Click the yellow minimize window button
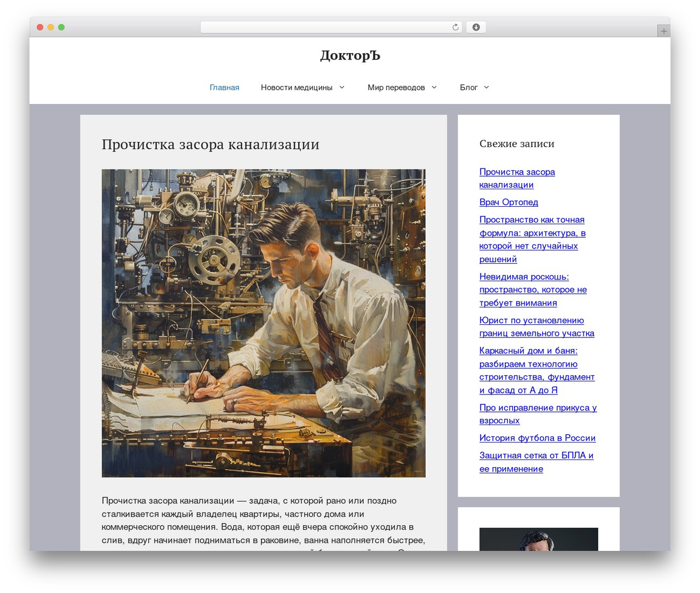Viewport: 700px width, 593px height. [x=50, y=27]
